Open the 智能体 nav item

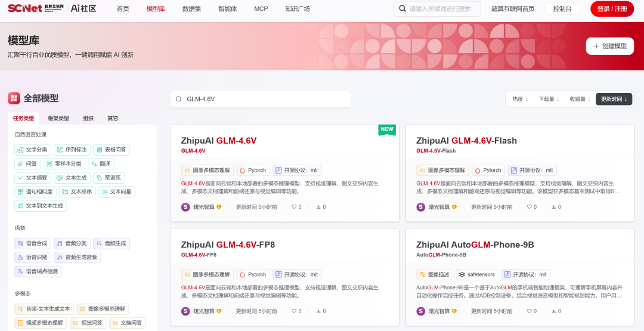pyautogui.click(x=228, y=8)
